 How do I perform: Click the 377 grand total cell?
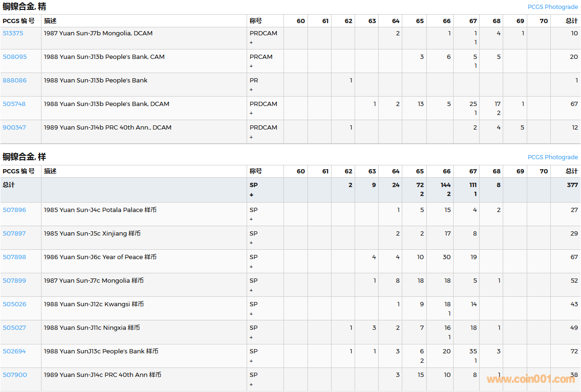coord(572,185)
